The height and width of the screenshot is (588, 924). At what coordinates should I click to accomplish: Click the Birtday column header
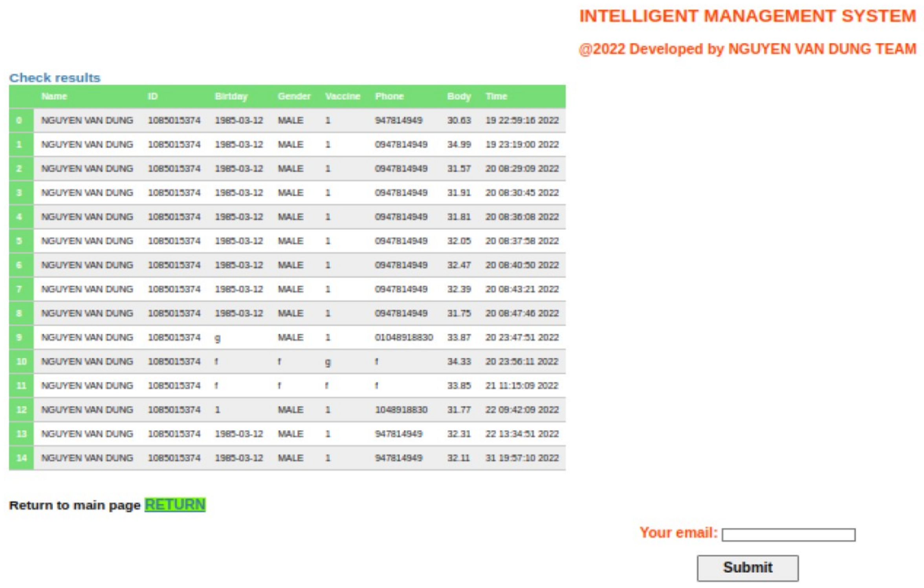pos(231,96)
